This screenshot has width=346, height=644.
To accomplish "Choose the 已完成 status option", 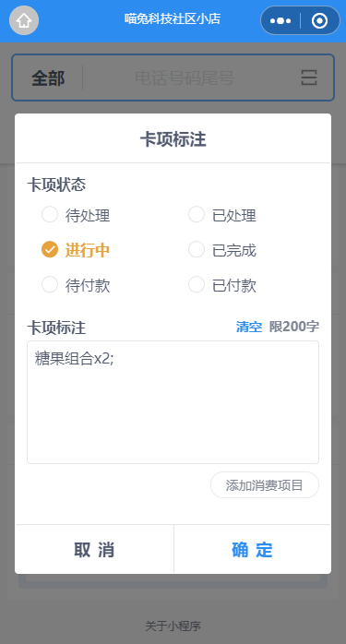I will [x=221, y=250].
